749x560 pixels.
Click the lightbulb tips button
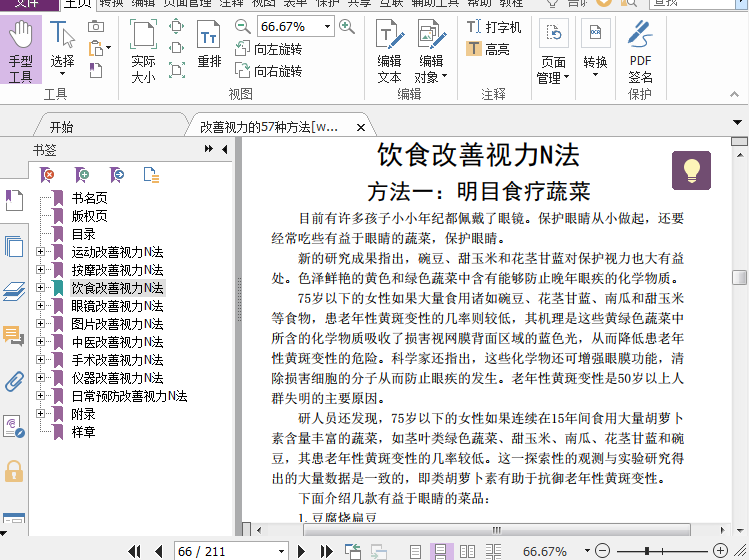[691, 171]
